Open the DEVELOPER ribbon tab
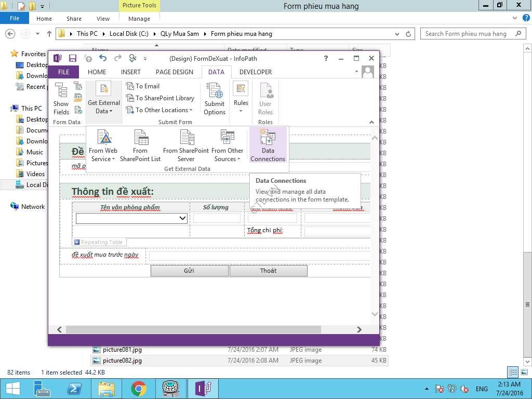Screen dimensions: 532x399 coord(256,72)
